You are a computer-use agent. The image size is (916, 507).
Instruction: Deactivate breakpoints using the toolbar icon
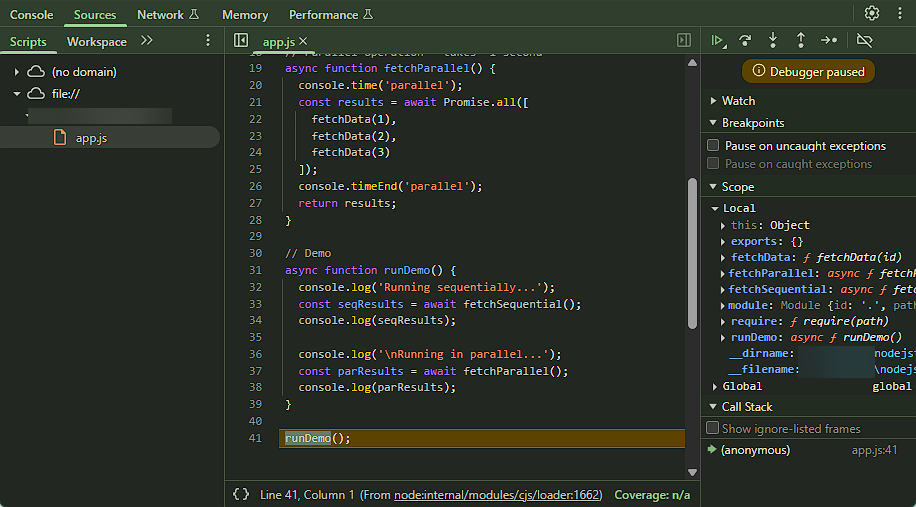(865, 41)
